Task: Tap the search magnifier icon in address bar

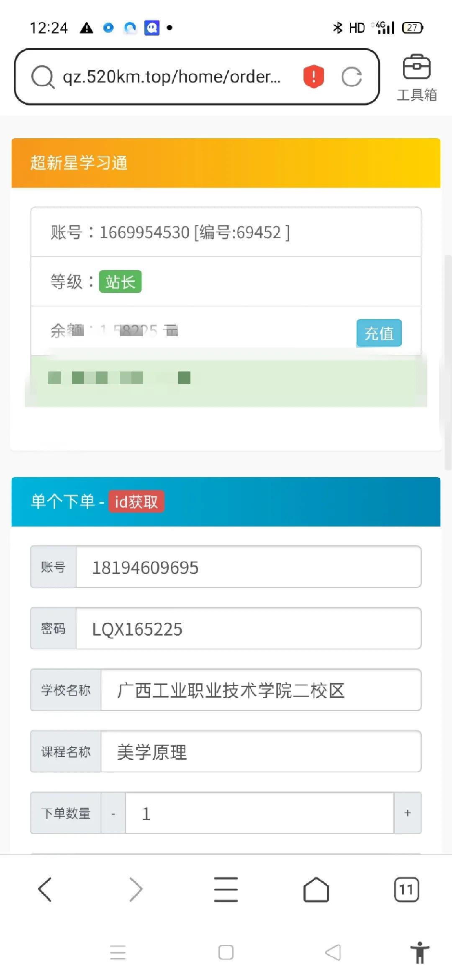Action: click(43, 77)
